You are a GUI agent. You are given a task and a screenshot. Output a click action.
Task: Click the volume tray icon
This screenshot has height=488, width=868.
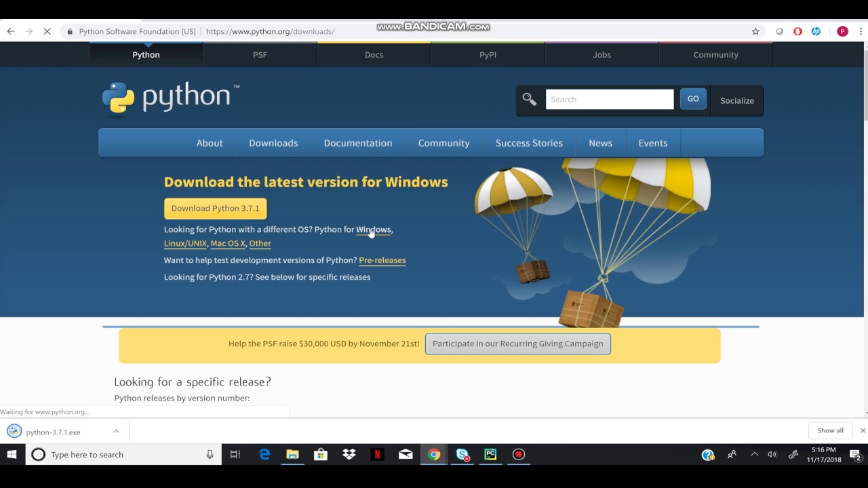[772, 454]
